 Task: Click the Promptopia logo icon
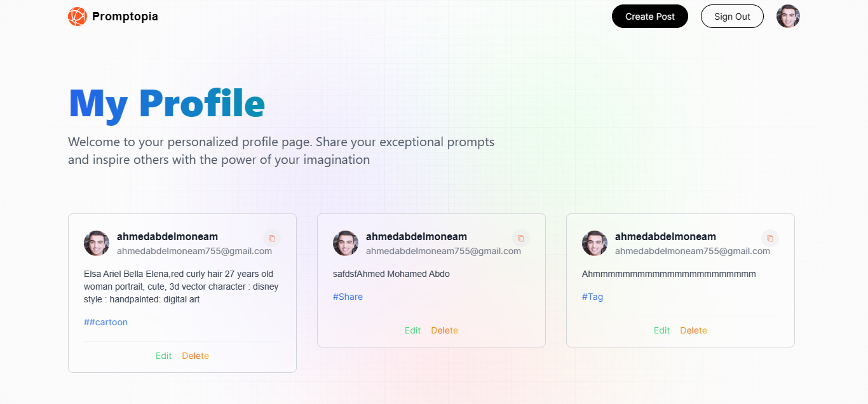(77, 16)
